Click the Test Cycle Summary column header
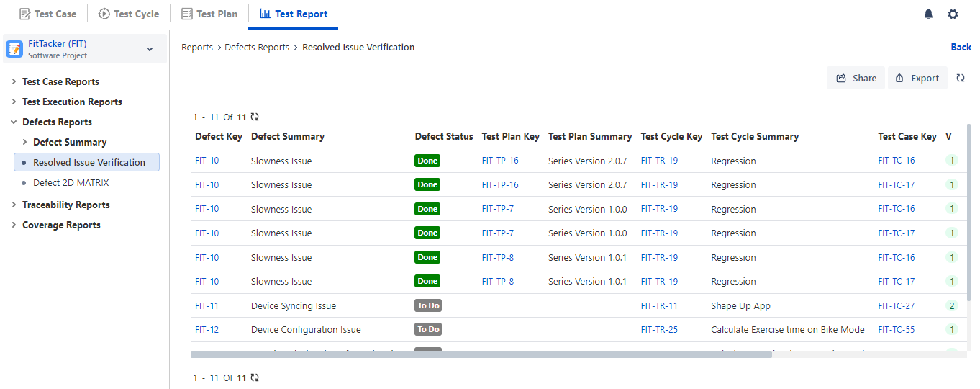Screen dimensions: 980x389 click(x=755, y=136)
